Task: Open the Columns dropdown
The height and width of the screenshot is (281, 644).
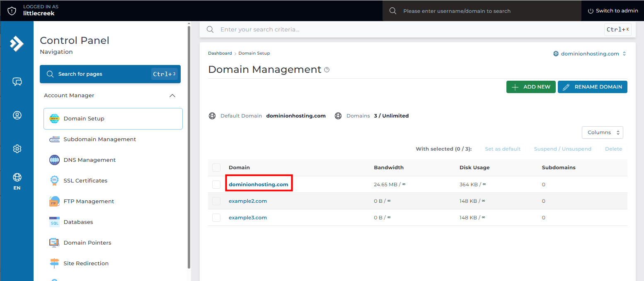Action: coord(602,132)
